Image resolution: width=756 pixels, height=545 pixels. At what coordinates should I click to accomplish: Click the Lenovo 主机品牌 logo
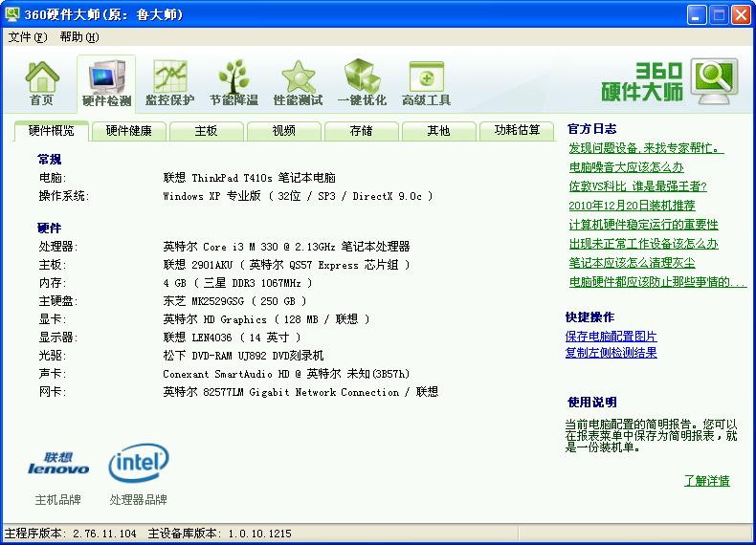point(57,463)
